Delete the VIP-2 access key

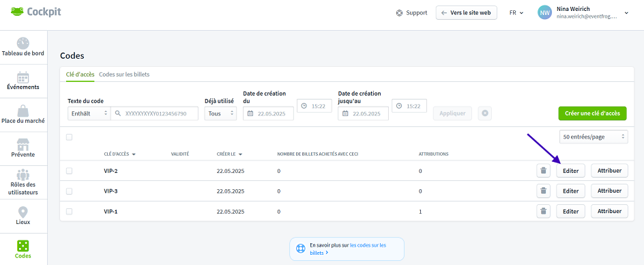click(543, 170)
